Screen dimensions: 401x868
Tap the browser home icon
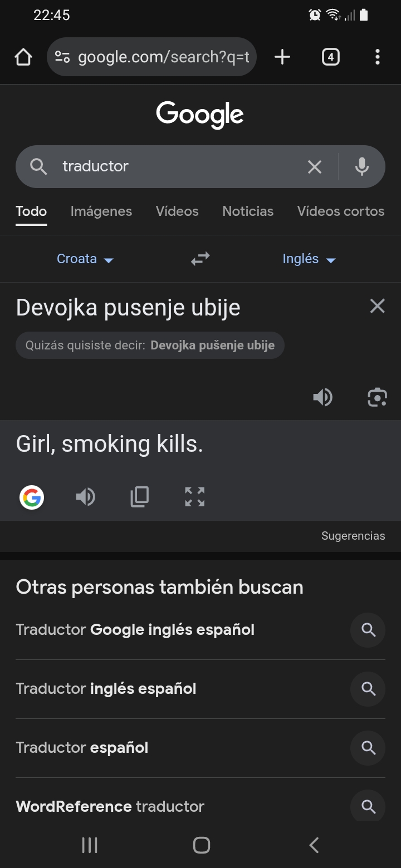[23, 57]
